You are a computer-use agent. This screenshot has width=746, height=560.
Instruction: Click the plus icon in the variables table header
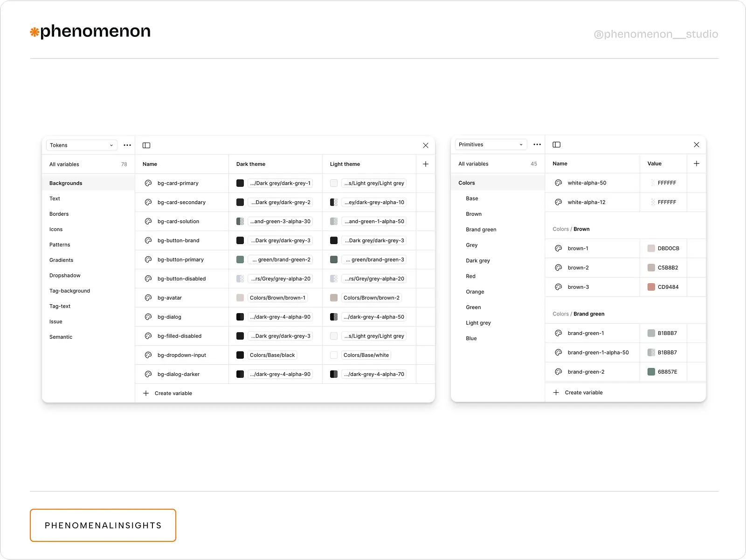(x=425, y=164)
